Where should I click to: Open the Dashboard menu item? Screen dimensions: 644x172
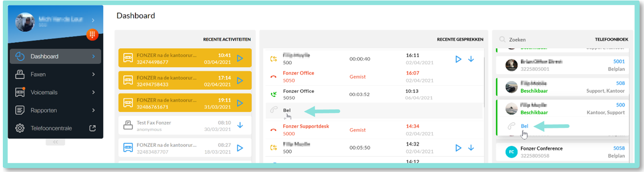coord(55,56)
